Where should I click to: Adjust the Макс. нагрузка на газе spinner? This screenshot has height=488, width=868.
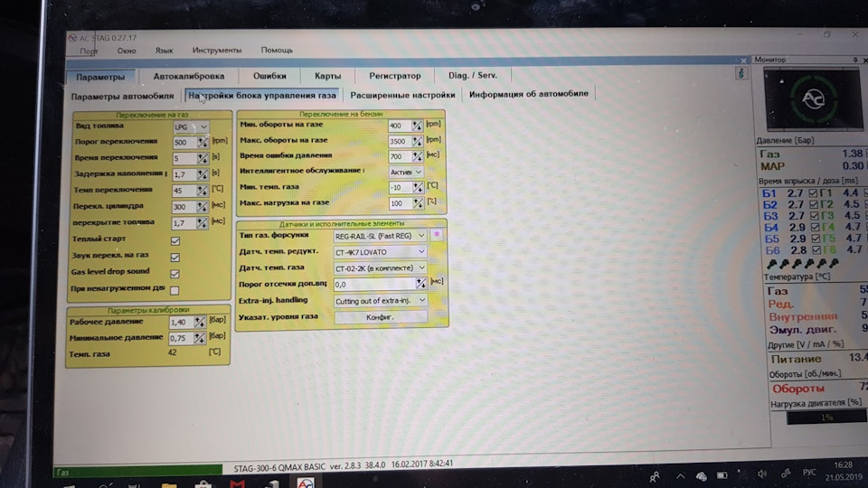418,203
